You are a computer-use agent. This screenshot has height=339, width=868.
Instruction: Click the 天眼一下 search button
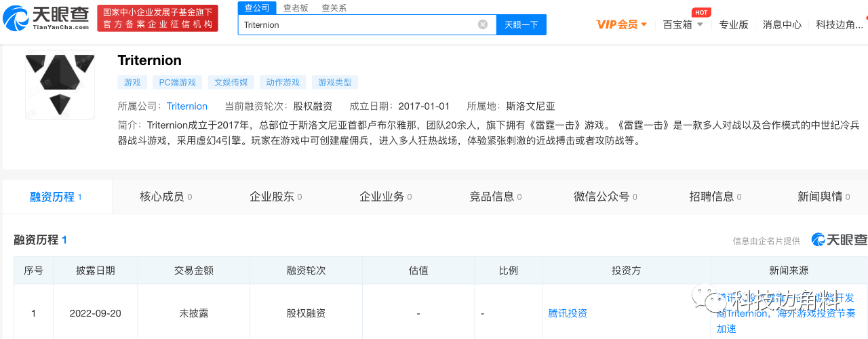pyautogui.click(x=521, y=24)
